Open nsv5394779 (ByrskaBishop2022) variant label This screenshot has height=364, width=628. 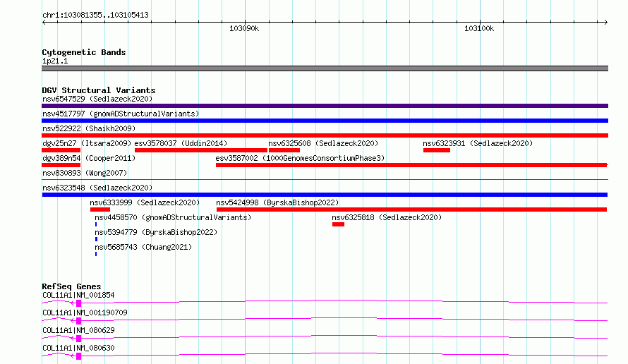(156, 232)
